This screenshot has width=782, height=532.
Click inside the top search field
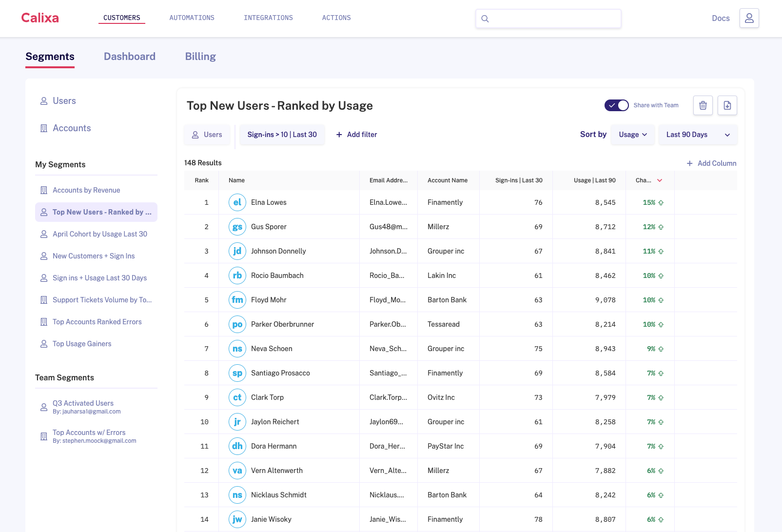(x=553, y=19)
